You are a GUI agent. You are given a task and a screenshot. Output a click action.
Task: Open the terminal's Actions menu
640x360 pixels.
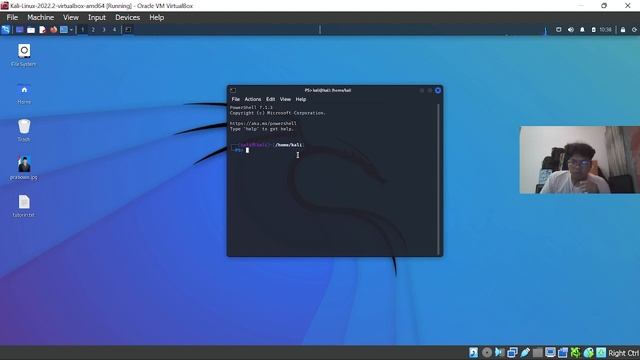click(253, 99)
